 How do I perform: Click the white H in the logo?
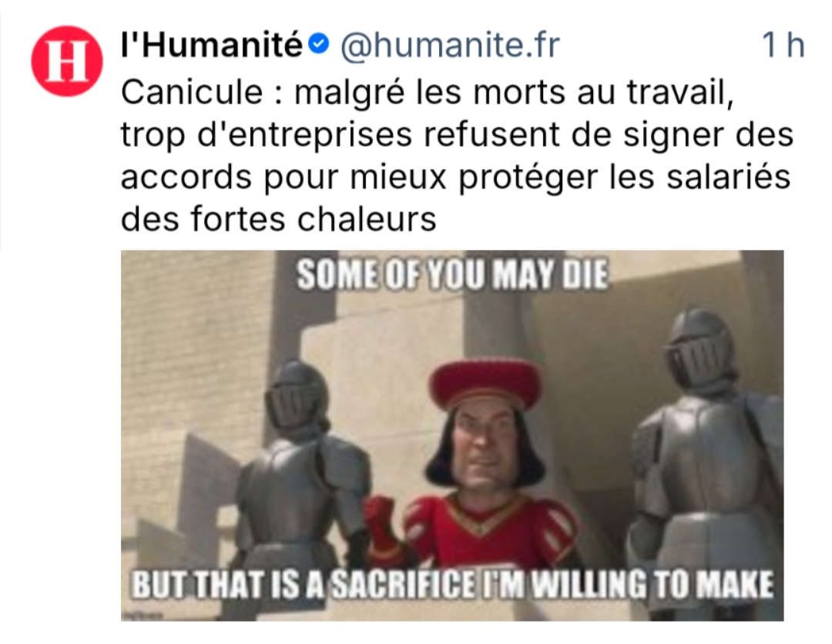click(67, 61)
